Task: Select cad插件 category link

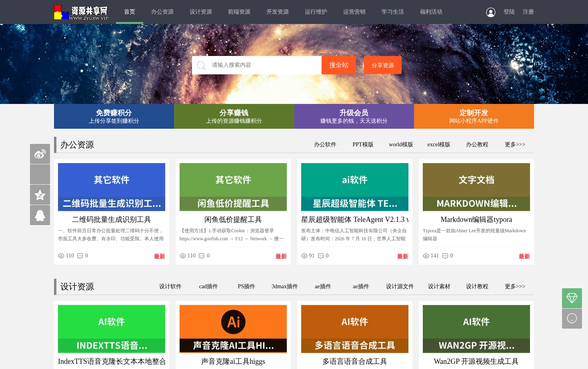Action: [x=208, y=287]
